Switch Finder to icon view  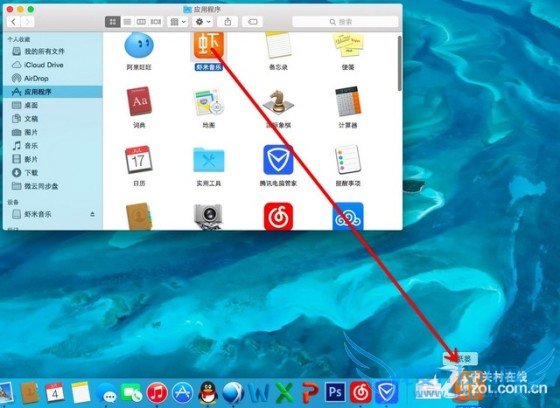112,22
